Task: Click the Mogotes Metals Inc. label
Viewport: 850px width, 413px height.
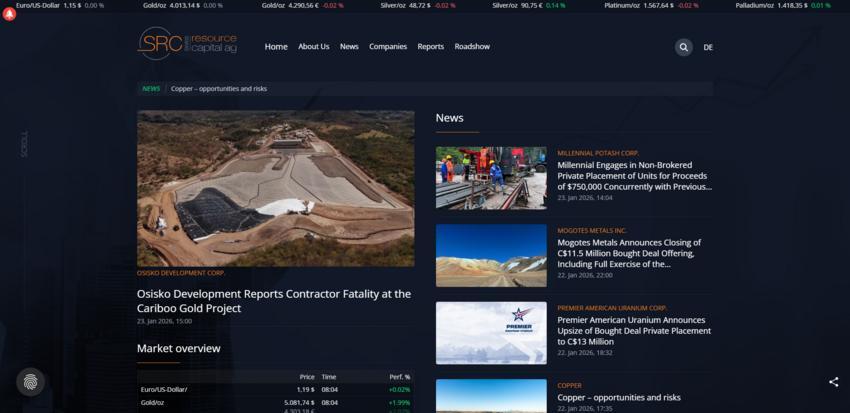Action: coord(592,231)
